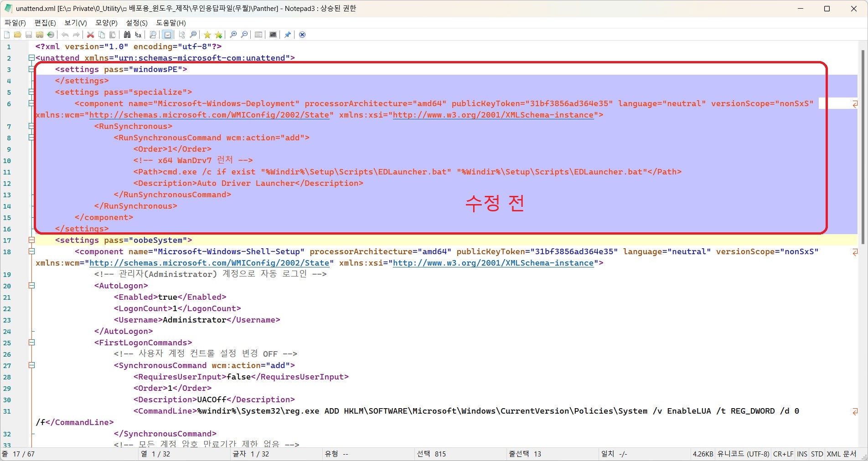Click the magnifier document preview icon
868x461 pixels.
click(x=153, y=35)
